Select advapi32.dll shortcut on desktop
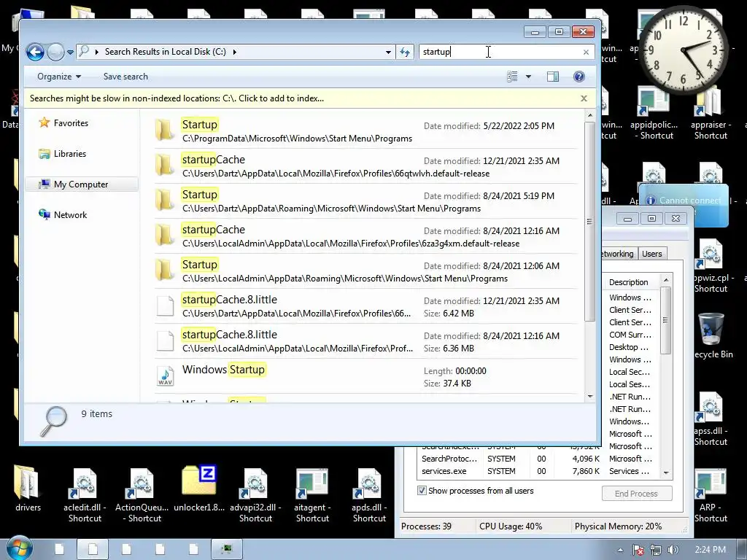Image resolution: width=747 pixels, height=560 pixels. [x=255, y=495]
